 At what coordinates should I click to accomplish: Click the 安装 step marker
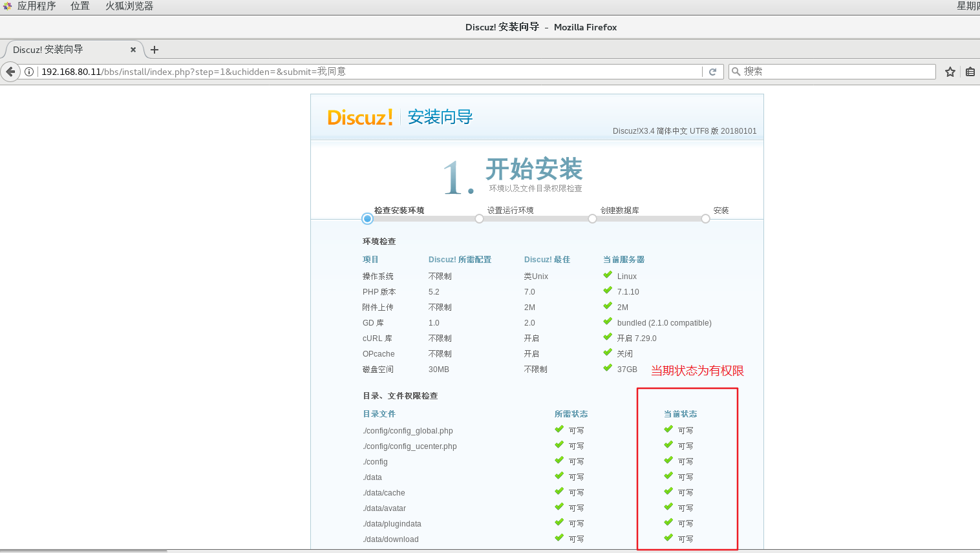(705, 219)
